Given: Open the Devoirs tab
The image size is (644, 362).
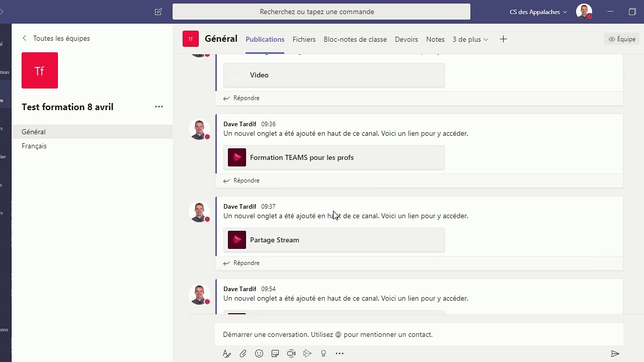Looking at the screenshot, I should 407,39.
